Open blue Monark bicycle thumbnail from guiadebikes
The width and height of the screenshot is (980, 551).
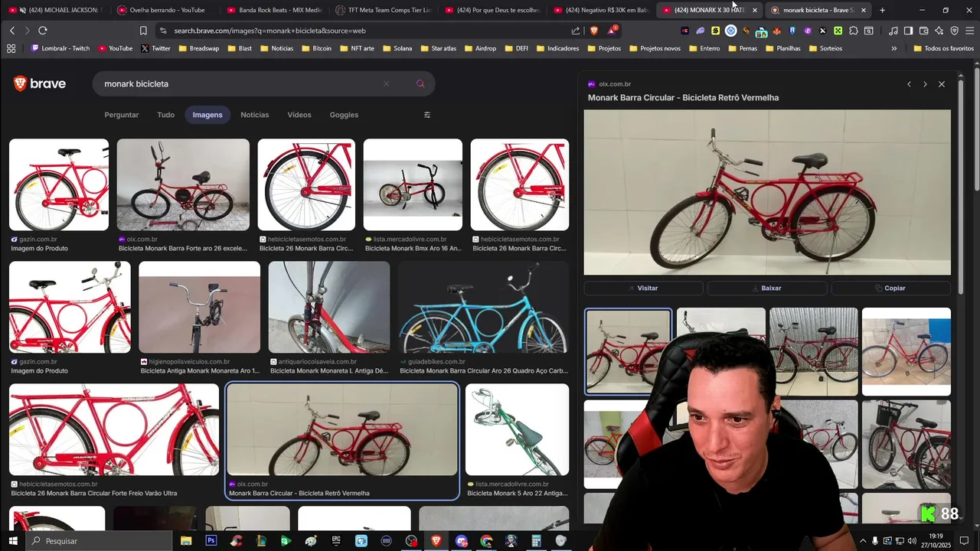(483, 307)
